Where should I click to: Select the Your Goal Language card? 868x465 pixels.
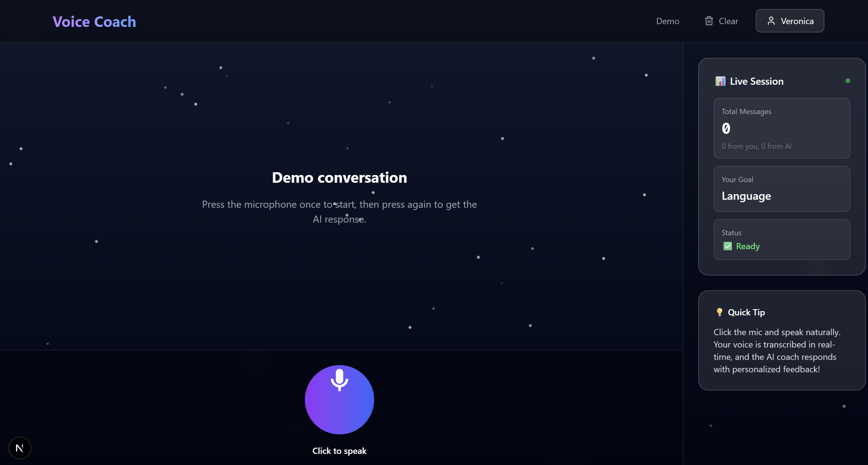782,189
